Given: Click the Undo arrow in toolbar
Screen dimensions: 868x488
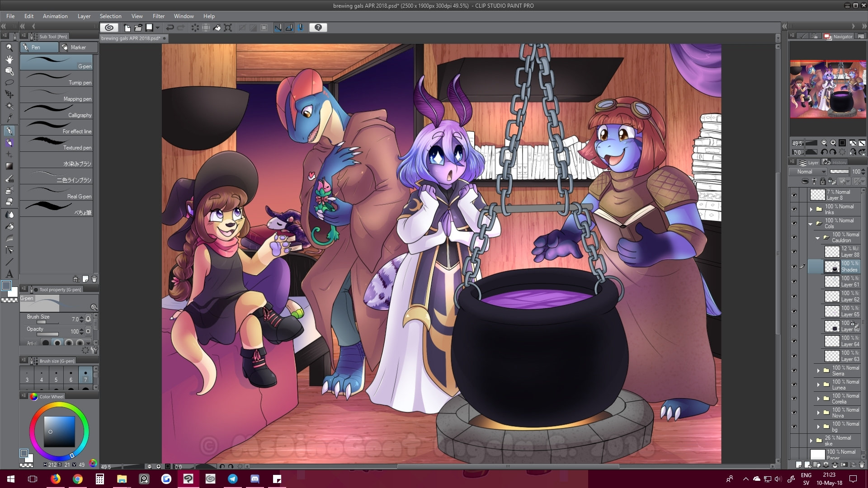Looking at the screenshot, I should tap(170, 28).
